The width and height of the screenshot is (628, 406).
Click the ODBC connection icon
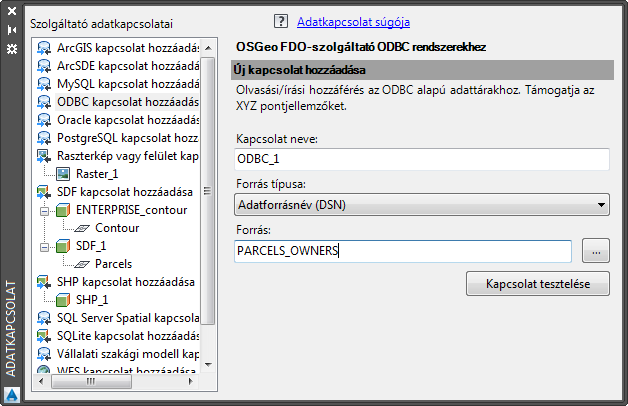pyautogui.click(x=44, y=102)
